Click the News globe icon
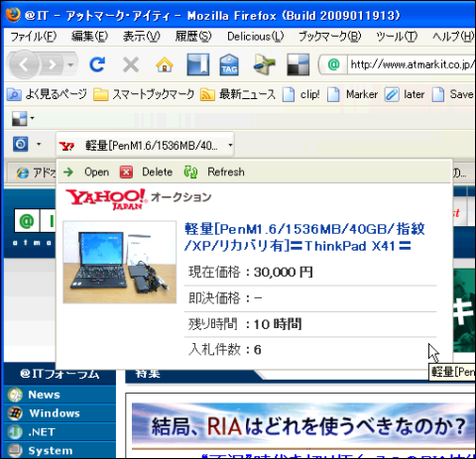Screen dimensions: 476x459 click(x=15, y=395)
